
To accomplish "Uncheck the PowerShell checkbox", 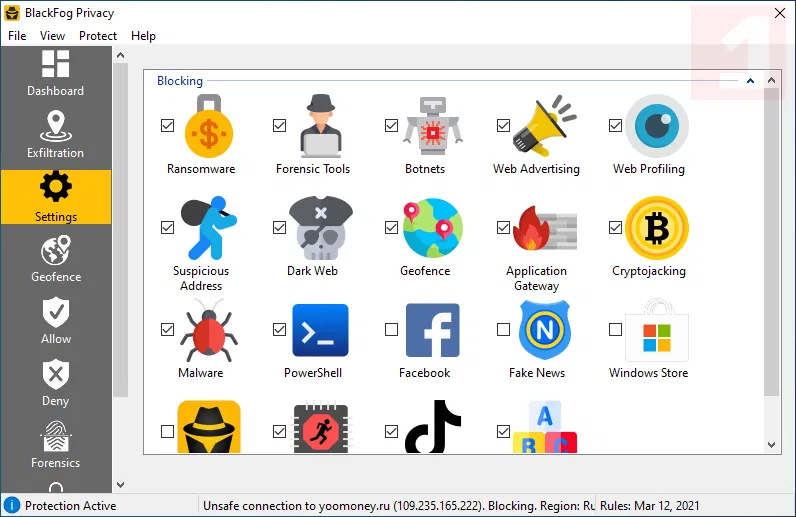I will tap(279, 330).
